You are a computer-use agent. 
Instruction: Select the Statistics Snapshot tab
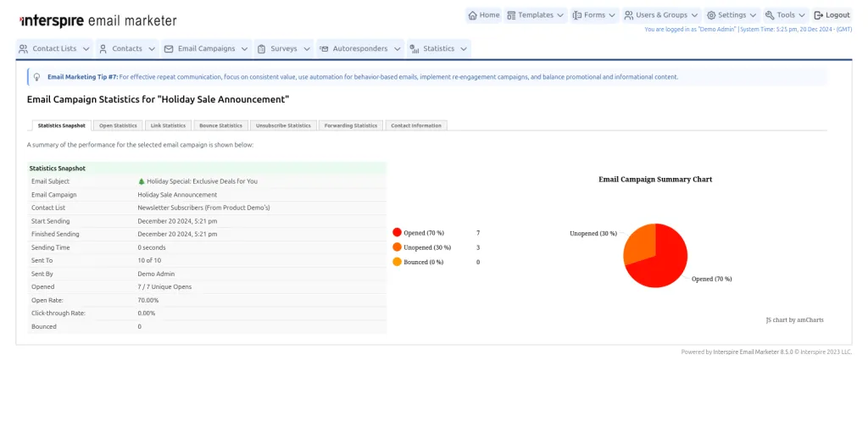click(61, 125)
